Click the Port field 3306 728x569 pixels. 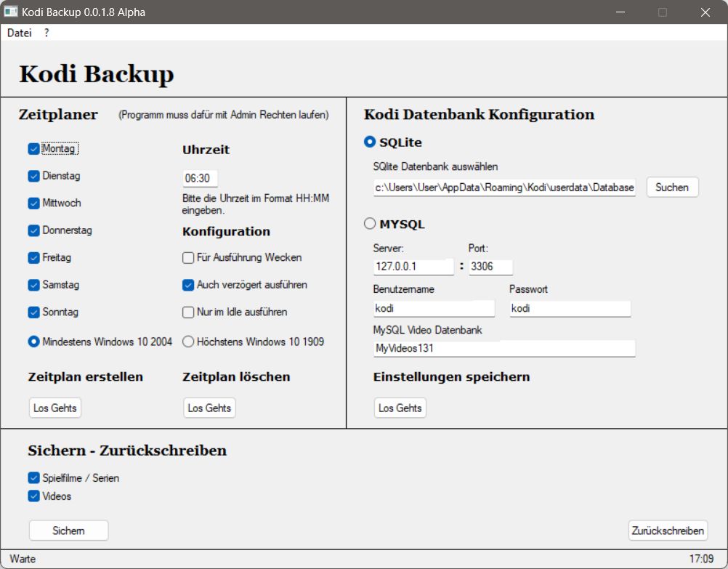tap(490, 267)
